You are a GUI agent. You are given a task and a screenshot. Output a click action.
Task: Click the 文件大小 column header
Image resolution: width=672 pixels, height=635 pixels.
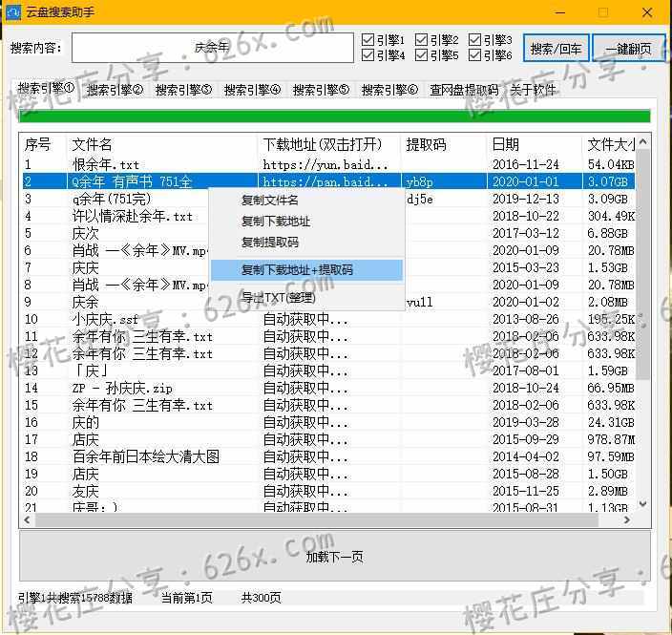tap(609, 144)
